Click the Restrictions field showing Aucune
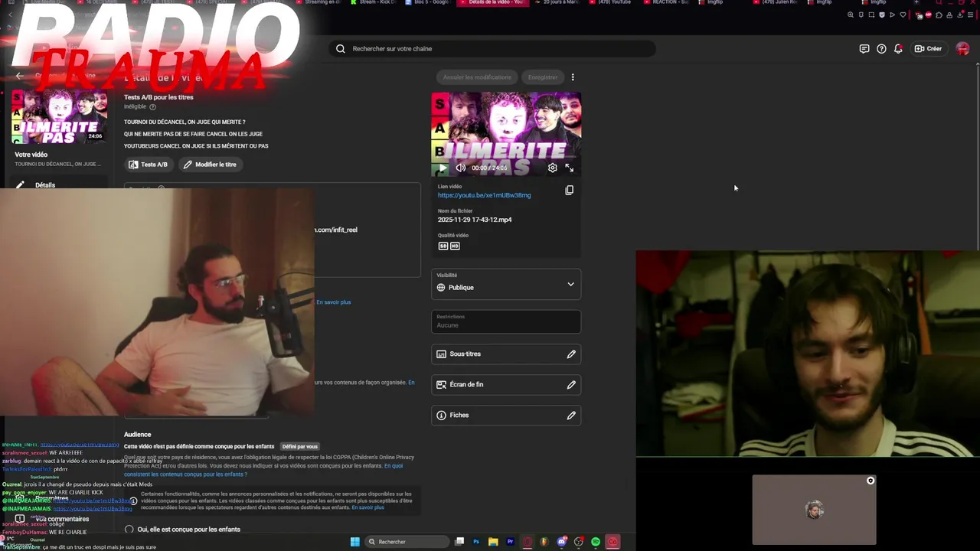This screenshot has height=551, width=980. 506,321
